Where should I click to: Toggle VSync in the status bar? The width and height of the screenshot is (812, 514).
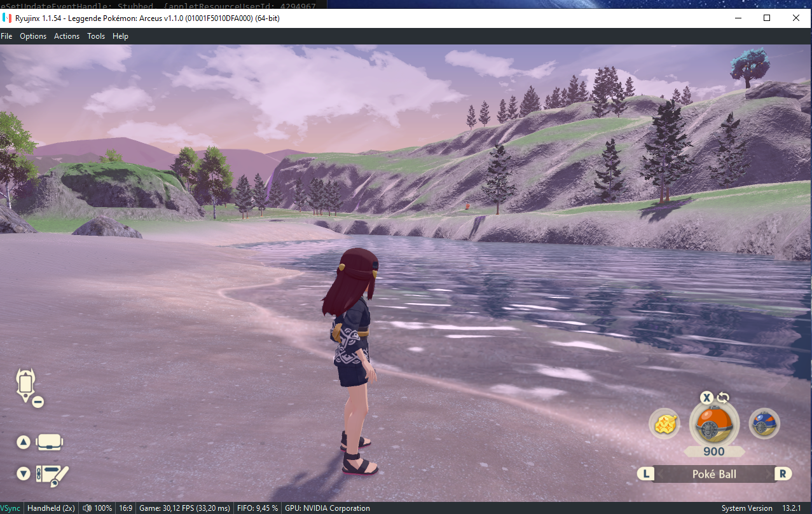pyautogui.click(x=10, y=508)
